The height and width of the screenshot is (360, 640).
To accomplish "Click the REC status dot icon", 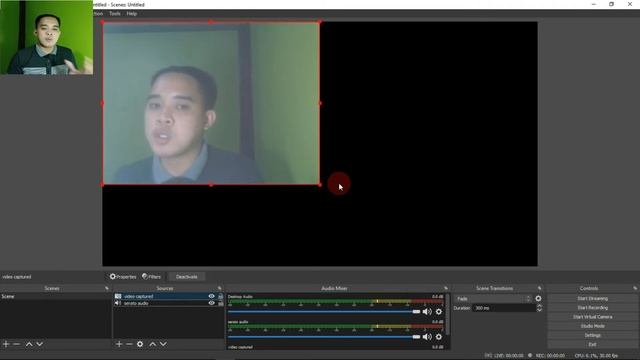I will 530,356.
